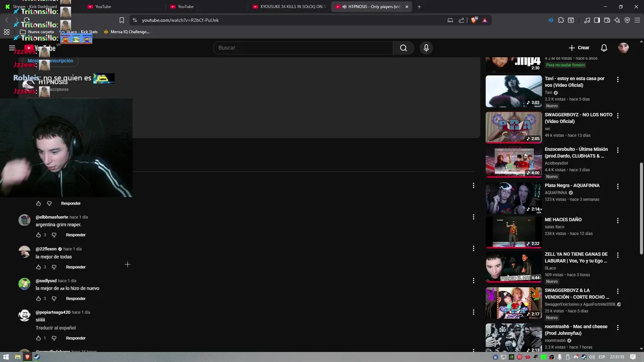This screenshot has width=644, height=362.
Task: Like the comment by @elbbmasfuerte
Action: [x=38, y=235]
